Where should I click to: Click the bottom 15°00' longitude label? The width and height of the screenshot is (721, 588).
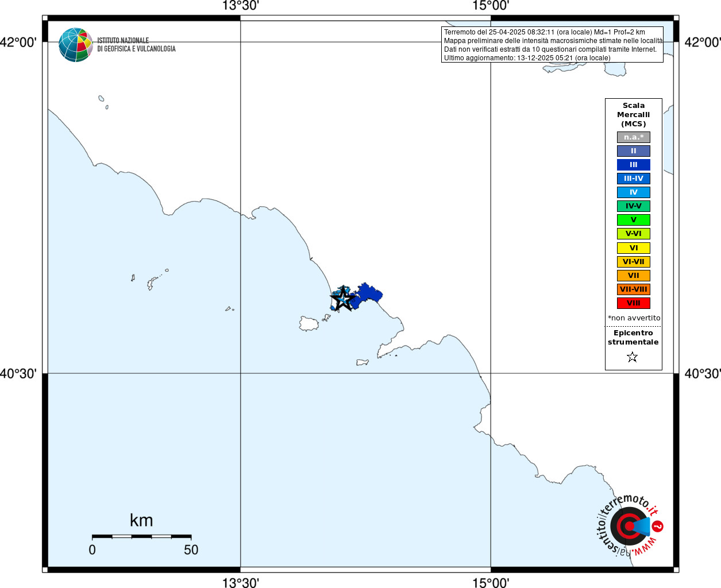pos(491,583)
